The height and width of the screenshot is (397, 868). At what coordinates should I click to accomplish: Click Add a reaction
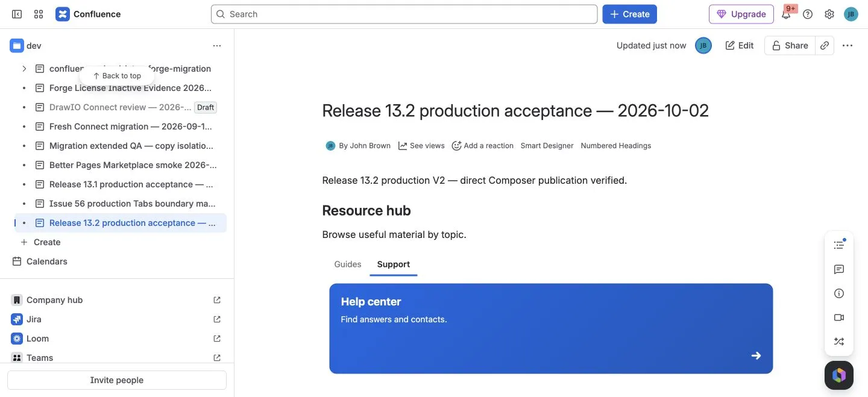(x=483, y=146)
